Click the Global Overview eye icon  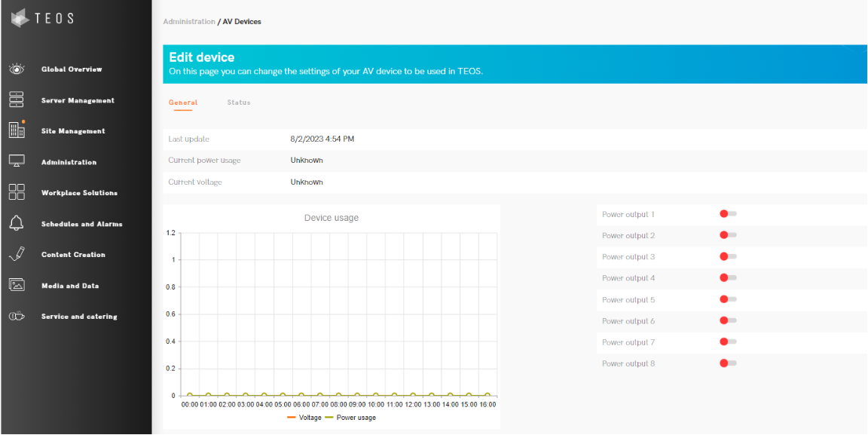click(x=17, y=69)
